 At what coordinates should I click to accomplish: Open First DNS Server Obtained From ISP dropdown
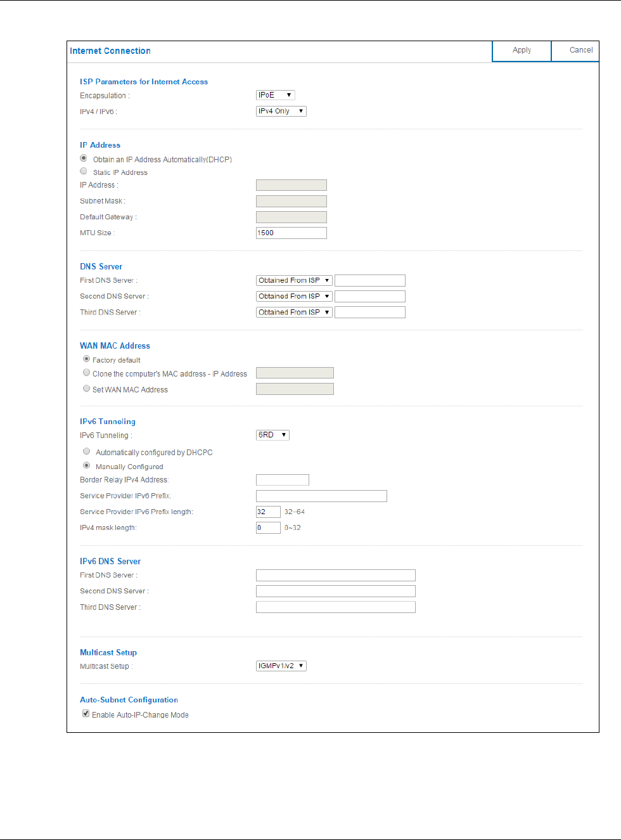[x=295, y=280]
